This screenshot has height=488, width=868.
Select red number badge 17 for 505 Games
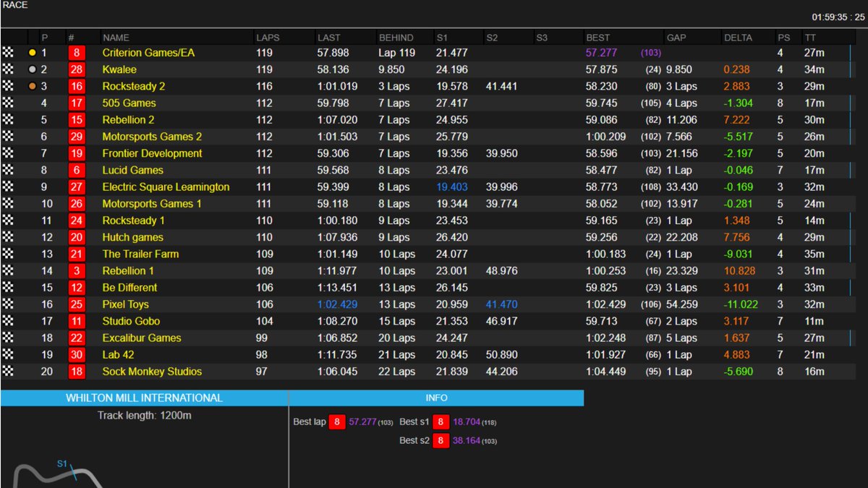[x=77, y=103]
